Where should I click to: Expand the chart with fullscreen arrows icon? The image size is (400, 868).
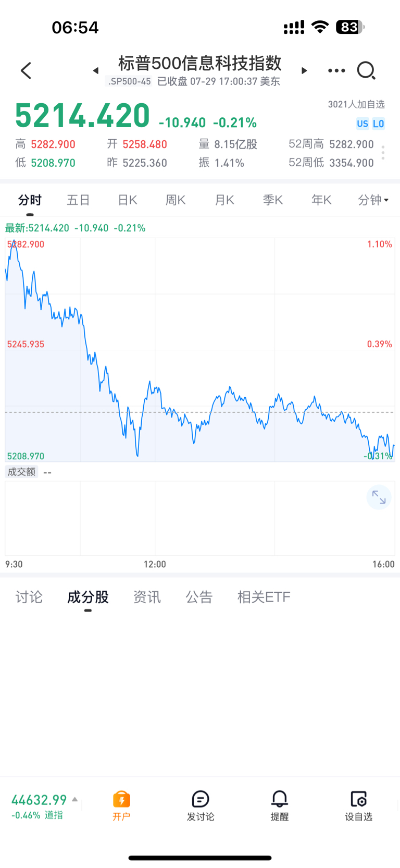pos(379,498)
